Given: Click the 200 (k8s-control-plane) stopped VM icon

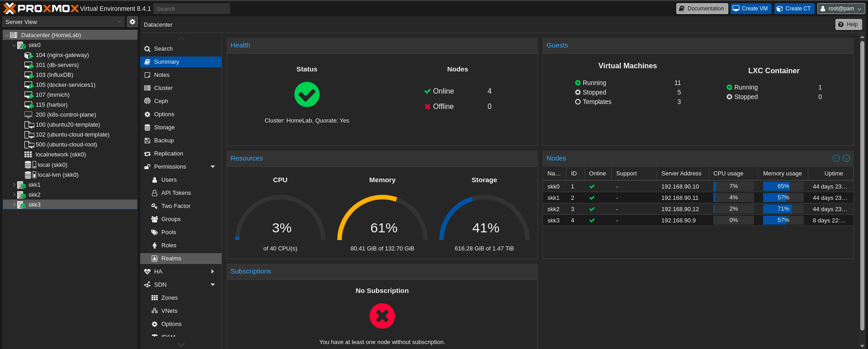Looking at the screenshot, I should point(28,115).
